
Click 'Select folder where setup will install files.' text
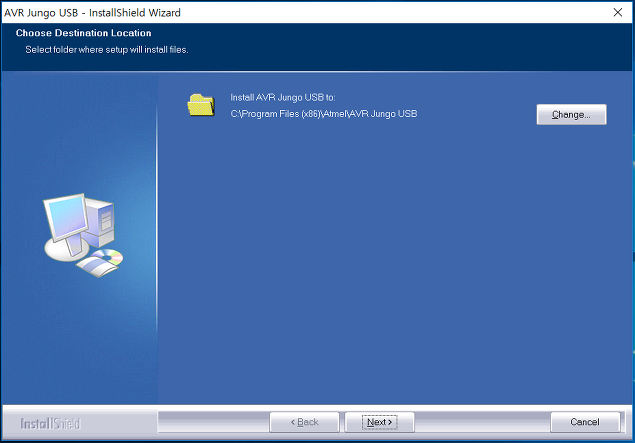click(x=107, y=50)
